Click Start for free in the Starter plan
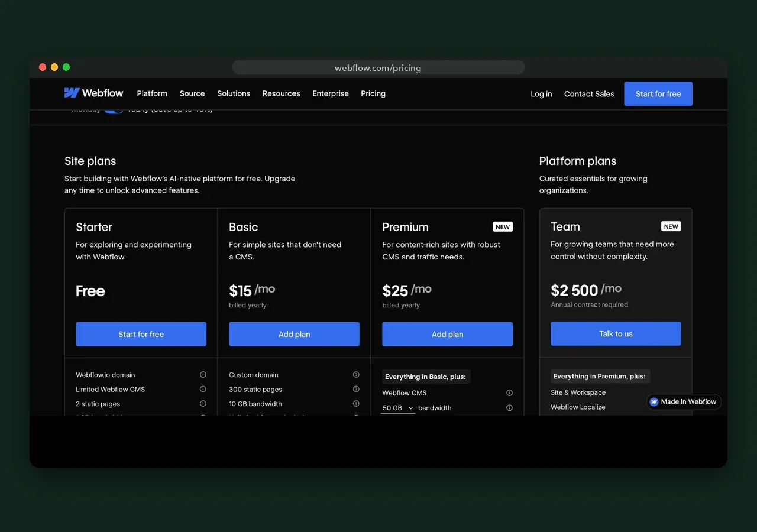757x532 pixels. [141, 334]
